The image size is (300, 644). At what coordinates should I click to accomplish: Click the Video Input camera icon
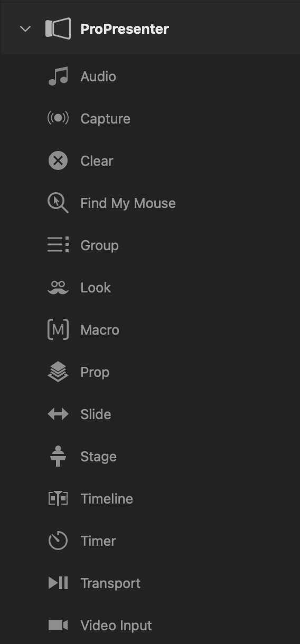coord(58,626)
